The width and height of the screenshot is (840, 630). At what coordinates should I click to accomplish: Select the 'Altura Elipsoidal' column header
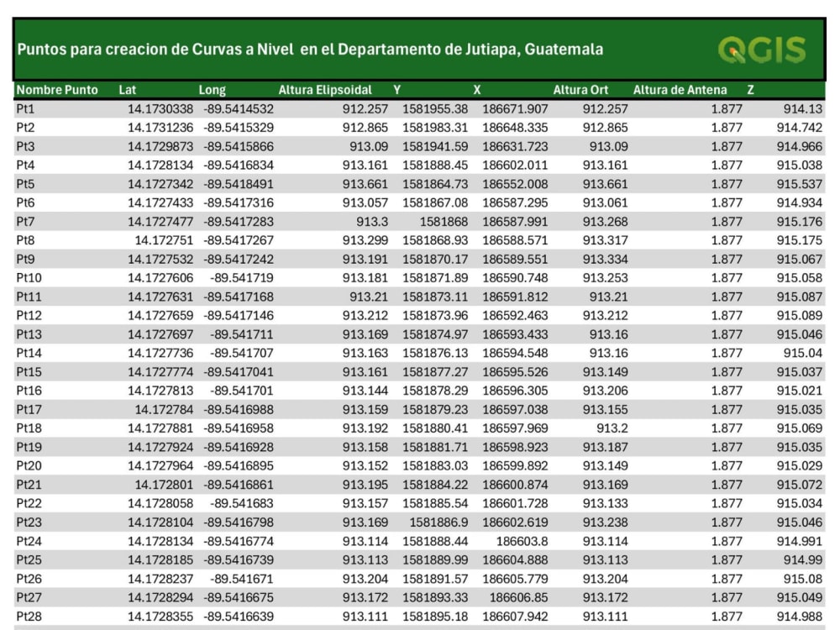point(324,90)
